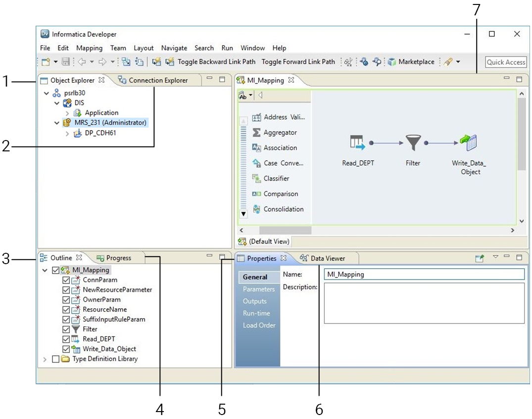The height and width of the screenshot is (419, 532).
Task: Expand the Application node under DIS
Action: pos(67,113)
